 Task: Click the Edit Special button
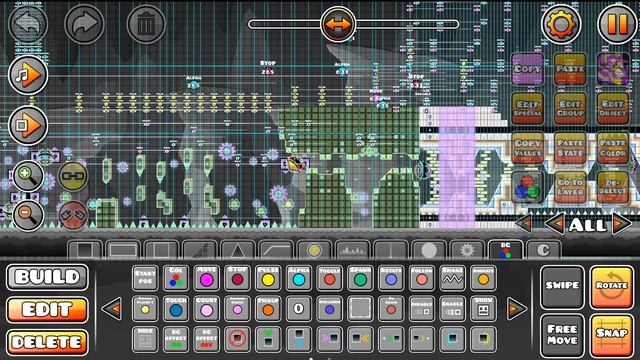pyautogui.click(x=527, y=109)
